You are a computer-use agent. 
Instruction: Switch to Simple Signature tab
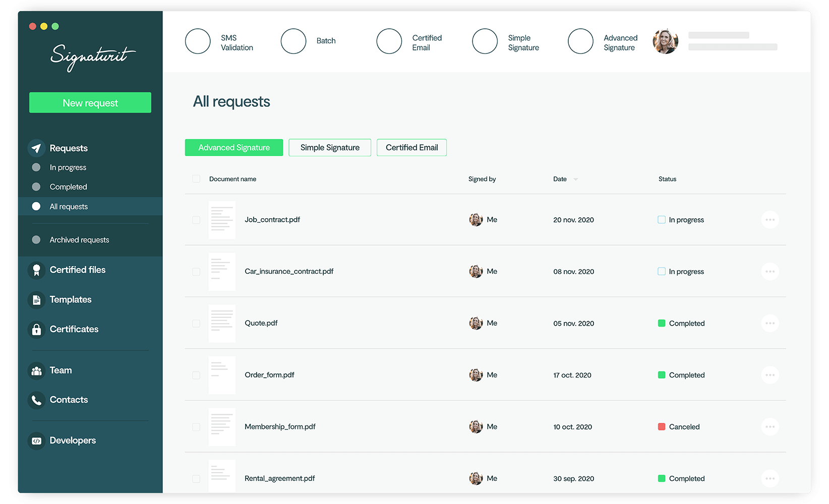[x=330, y=148]
